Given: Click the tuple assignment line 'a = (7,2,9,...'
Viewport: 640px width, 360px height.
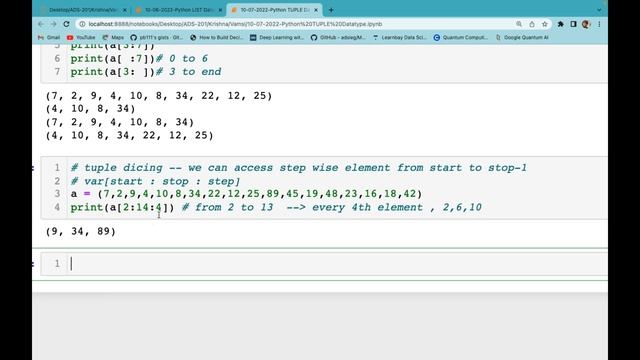Looking at the screenshot, I should click(x=247, y=194).
